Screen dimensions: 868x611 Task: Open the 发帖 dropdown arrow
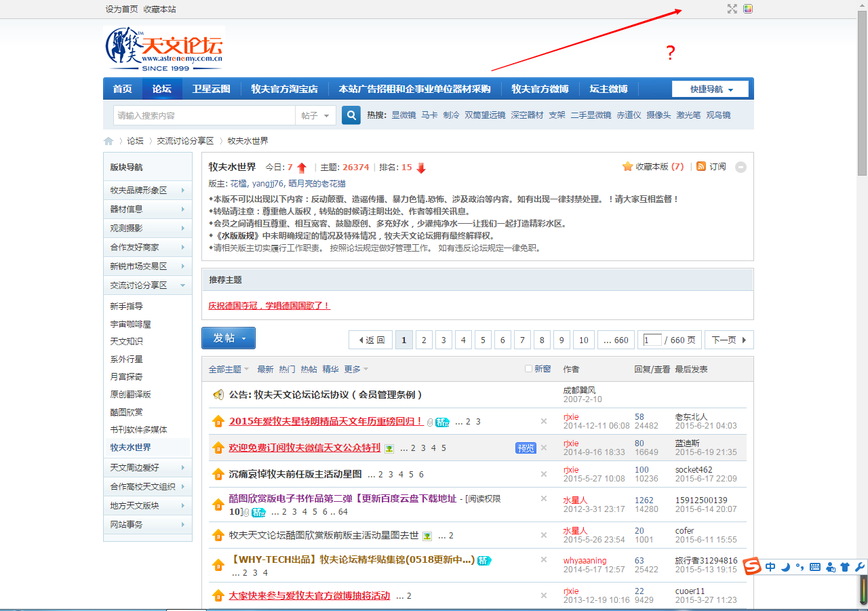pos(244,338)
